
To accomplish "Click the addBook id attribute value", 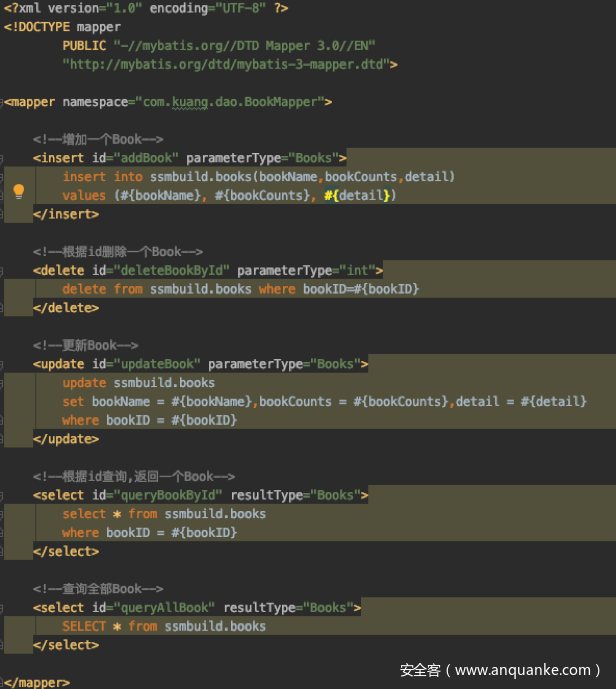I will click(147, 158).
